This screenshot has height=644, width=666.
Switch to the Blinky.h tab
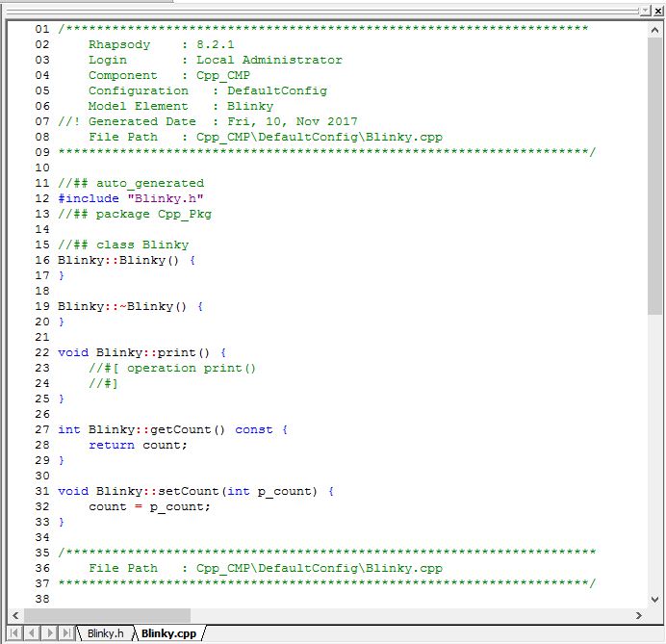pyautogui.click(x=105, y=633)
